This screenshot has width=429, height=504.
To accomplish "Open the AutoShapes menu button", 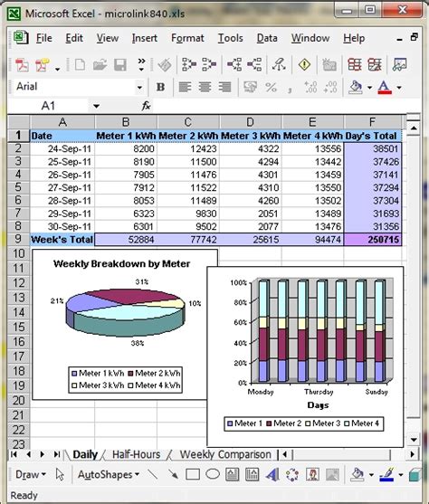I will pyautogui.click(x=109, y=474).
